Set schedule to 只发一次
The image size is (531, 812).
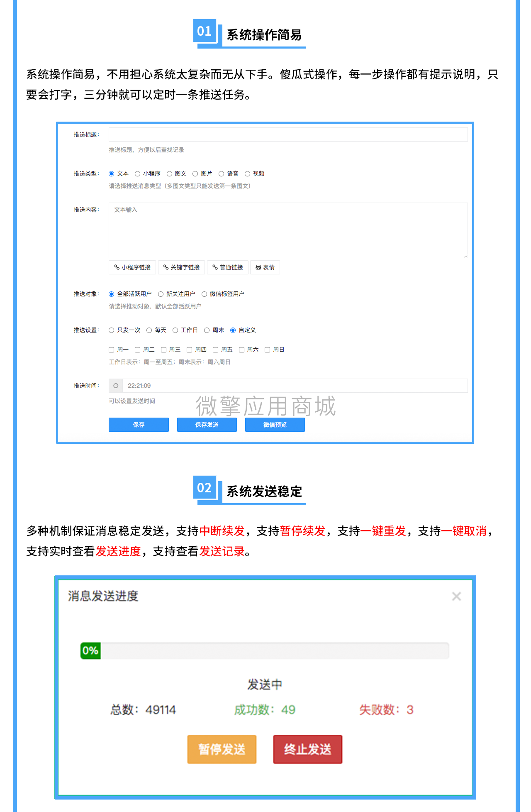(111, 330)
